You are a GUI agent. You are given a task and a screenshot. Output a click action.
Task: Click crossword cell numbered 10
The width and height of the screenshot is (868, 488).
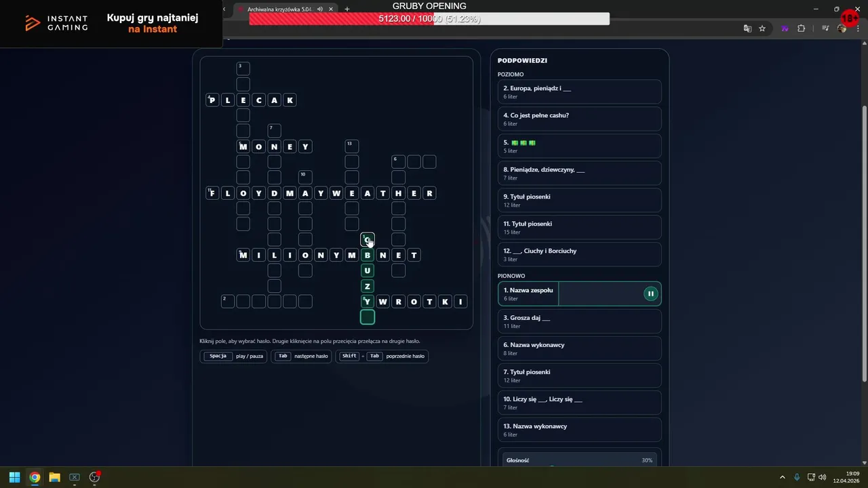pyautogui.click(x=305, y=177)
